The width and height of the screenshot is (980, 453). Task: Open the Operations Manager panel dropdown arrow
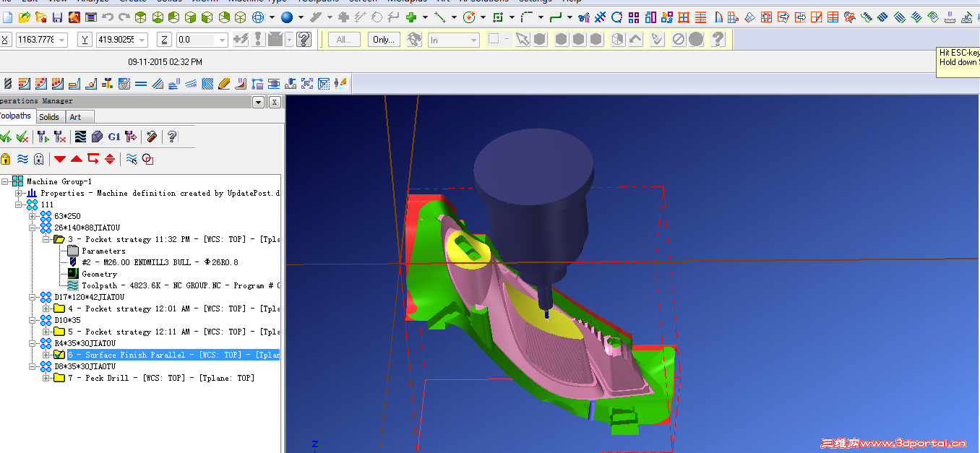(259, 103)
